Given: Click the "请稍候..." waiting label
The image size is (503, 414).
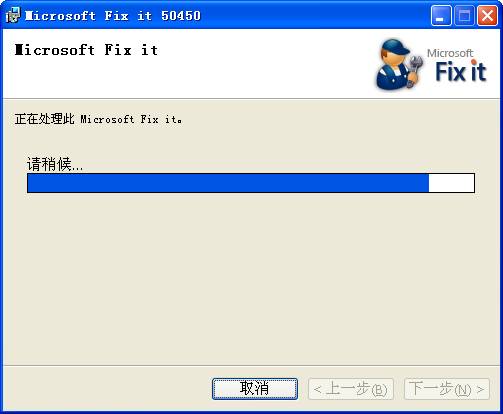Looking at the screenshot, I should pos(55,164).
